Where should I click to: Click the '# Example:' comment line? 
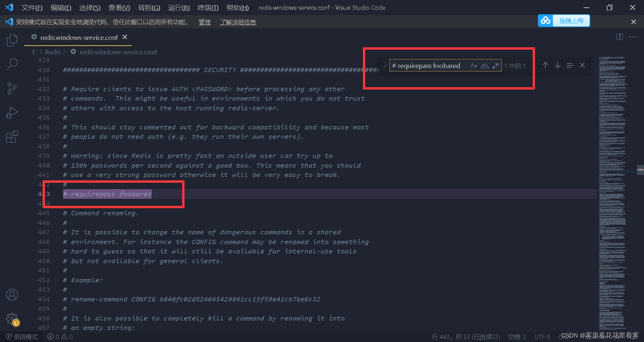tap(83, 280)
